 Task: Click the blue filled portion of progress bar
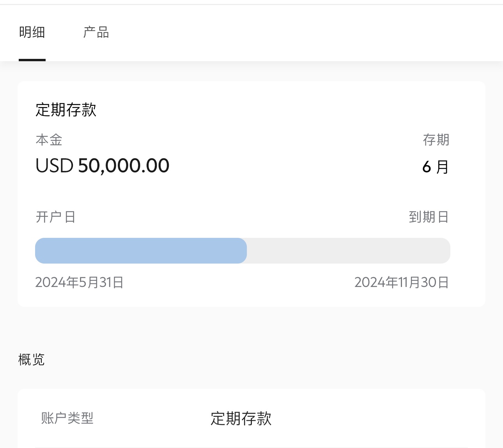[141, 251]
